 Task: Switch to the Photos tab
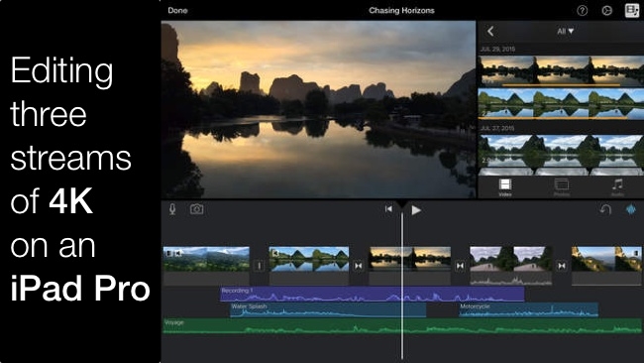pyautogui.click(x=561, y=187)
